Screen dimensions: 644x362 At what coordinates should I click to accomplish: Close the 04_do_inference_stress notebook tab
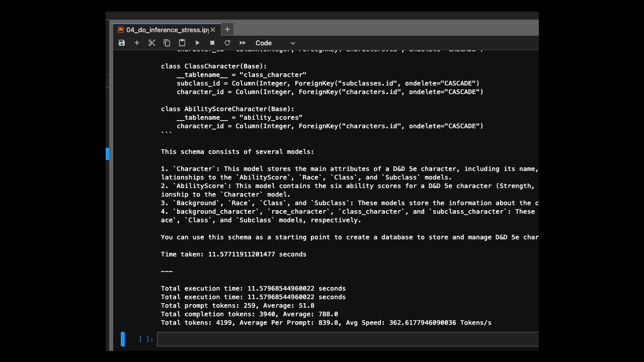(213, 30)
